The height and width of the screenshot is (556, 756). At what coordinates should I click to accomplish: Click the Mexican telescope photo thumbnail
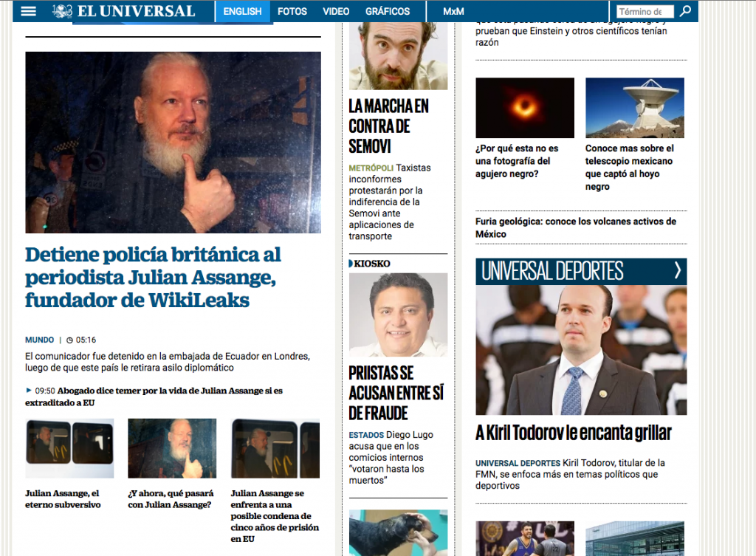pyautogui.click(x=635, y=108)
